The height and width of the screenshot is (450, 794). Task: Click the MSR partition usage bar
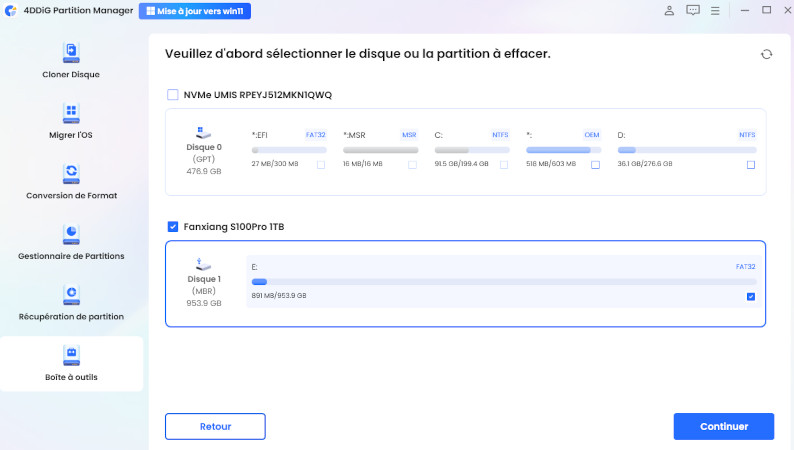[381, 150]
